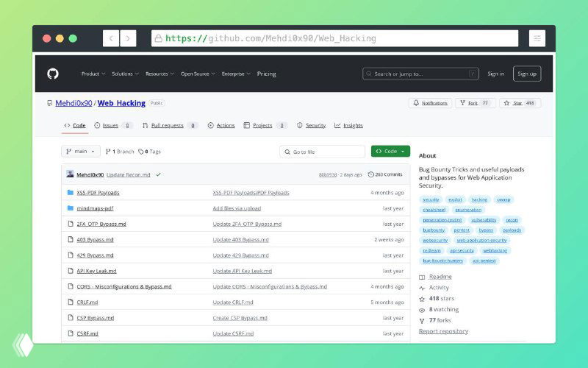
Task: Expand the Product menu
Action: point(93,74)
